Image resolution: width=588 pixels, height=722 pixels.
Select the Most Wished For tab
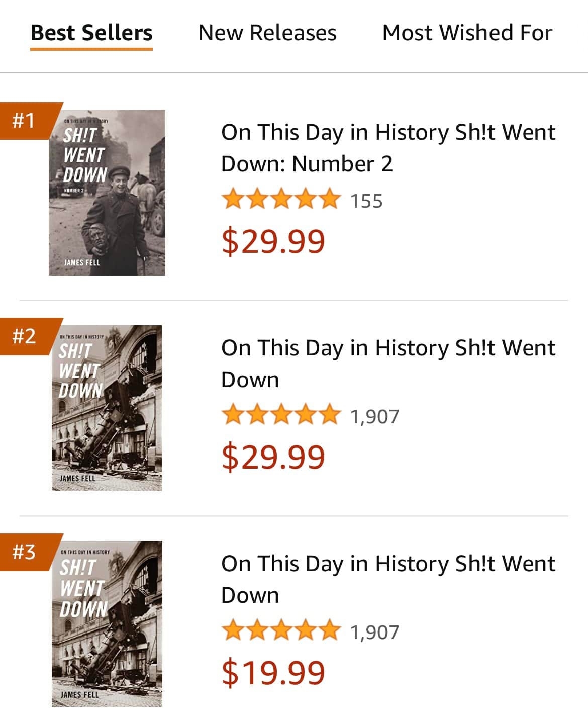click(x=467, y=33)
